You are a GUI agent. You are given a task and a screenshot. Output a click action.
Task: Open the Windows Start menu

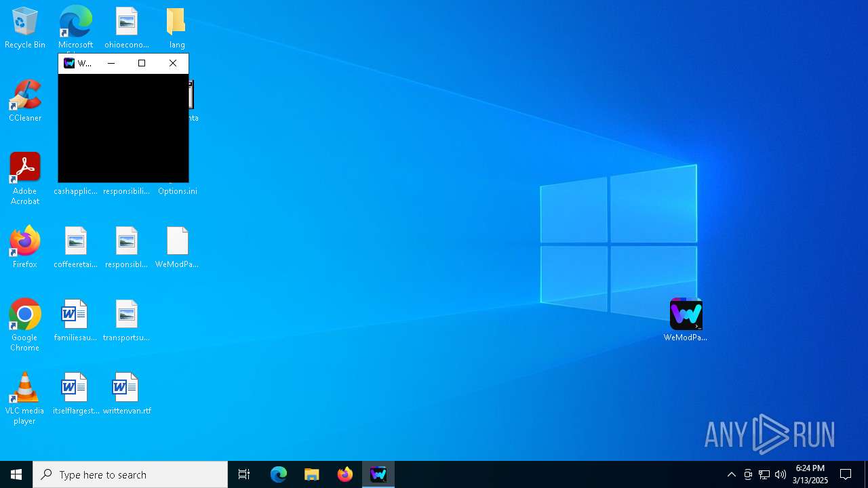[x=16, y=474]
